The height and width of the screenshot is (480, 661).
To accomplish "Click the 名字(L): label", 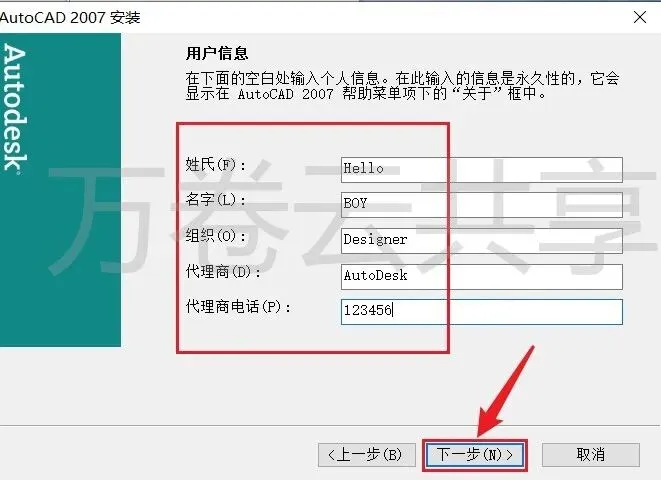I will coord(215,200).
